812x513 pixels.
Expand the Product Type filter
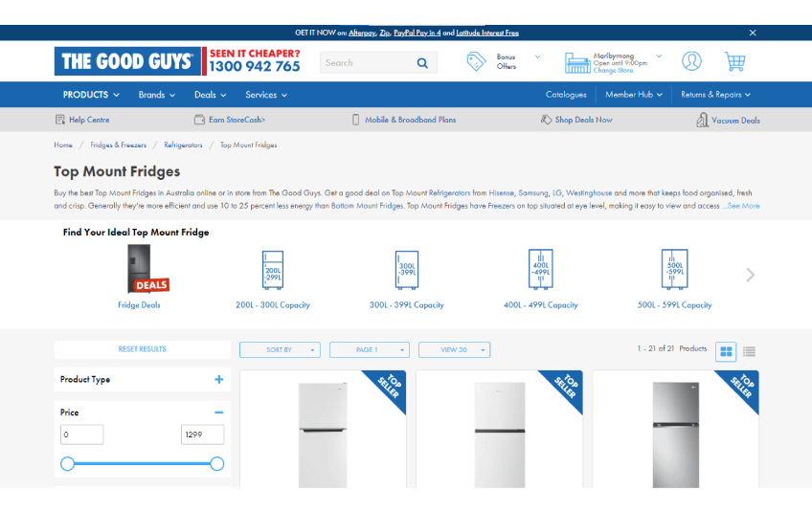(x=219, y=380)
